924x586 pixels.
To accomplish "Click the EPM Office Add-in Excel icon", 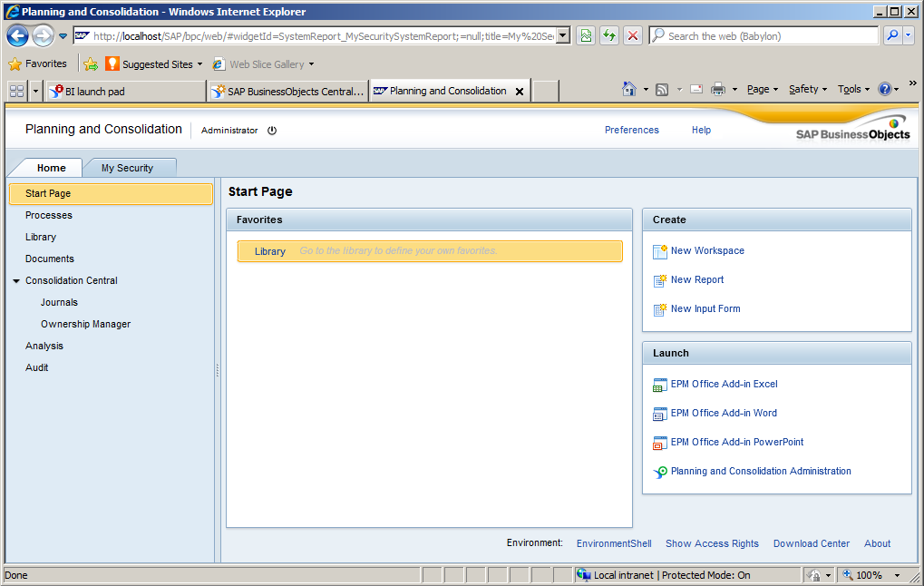I will pos(660,385).
